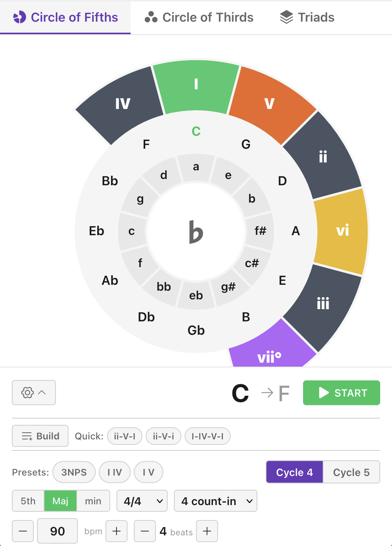The image size is (392, 546).
Task: Switch to the Circle of Thirds tab
Action: [199, 17]
